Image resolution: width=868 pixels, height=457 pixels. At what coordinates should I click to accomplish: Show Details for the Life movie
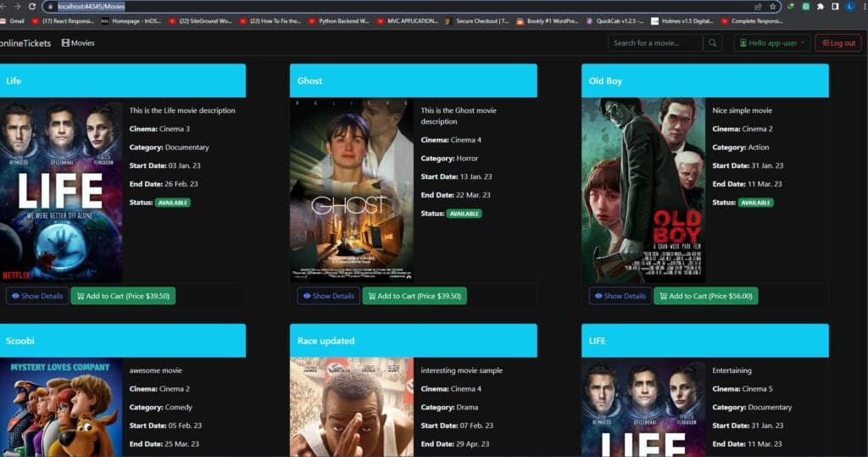pyautogui.click(x=37, y=296)
